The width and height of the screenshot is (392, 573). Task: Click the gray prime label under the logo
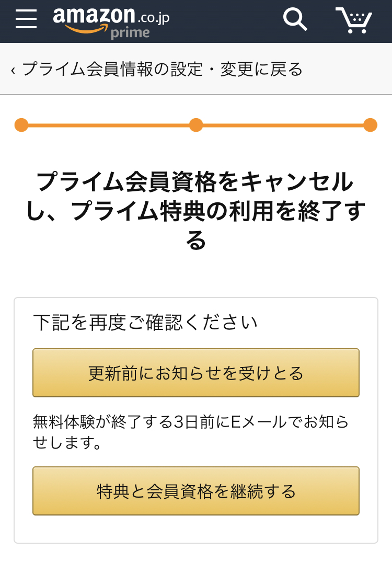(130, 33)
